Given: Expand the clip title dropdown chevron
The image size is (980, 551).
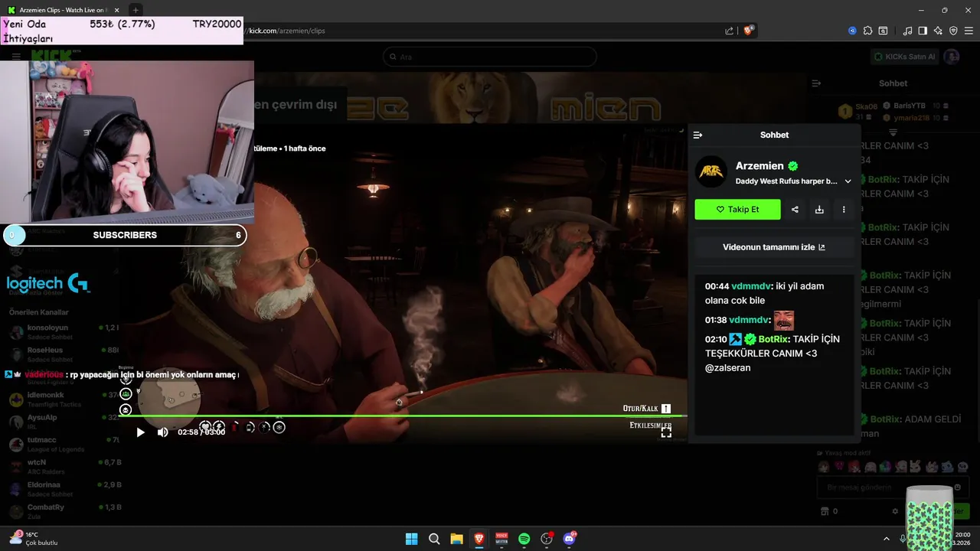Looking at the screenshot, I should (x=848, y=181).
